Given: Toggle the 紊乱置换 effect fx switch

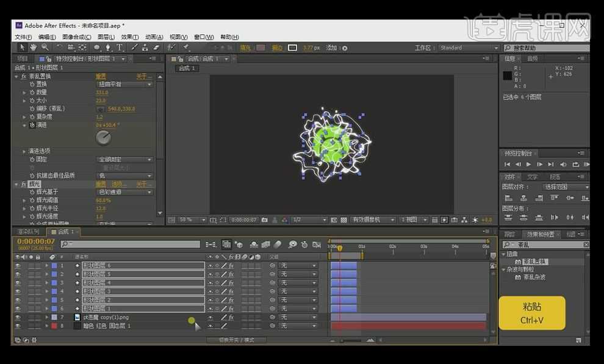Looking at the screenshot, I should (23, 76).
